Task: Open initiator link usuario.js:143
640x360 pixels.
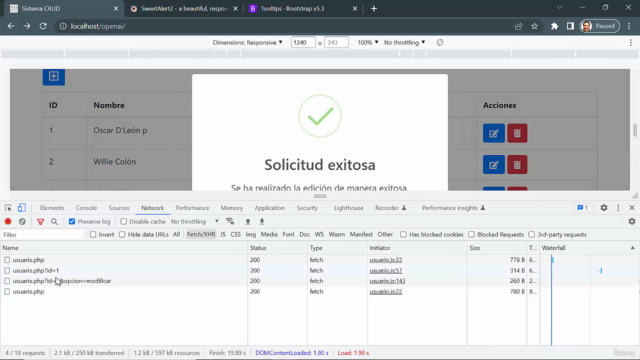Action: [x=387, y=281]
